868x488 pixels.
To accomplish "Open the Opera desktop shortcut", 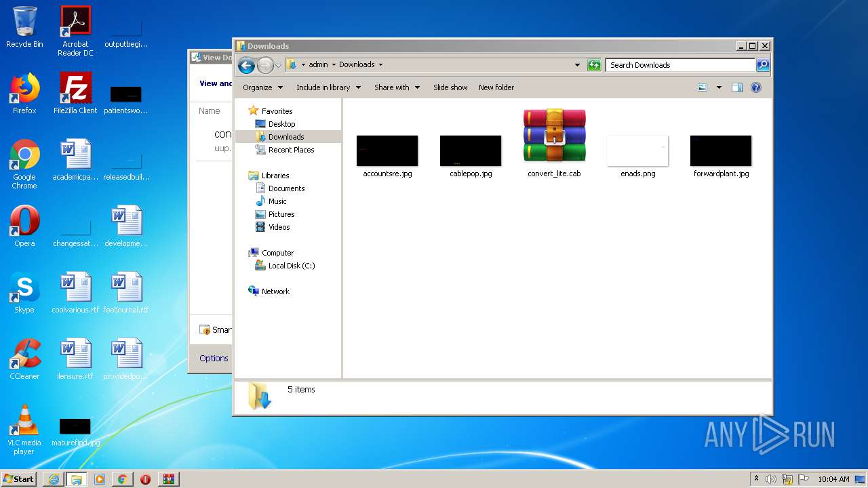I will tap(24, 226).
